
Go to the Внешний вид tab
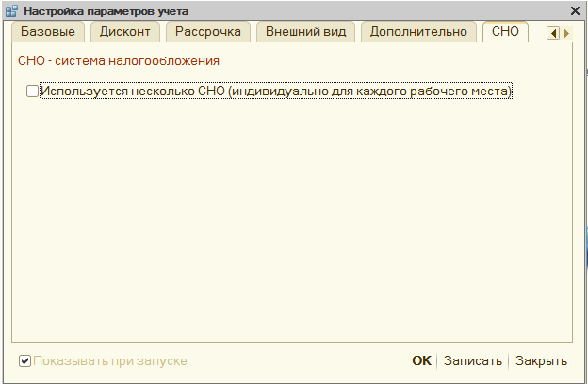click(305, 31)
